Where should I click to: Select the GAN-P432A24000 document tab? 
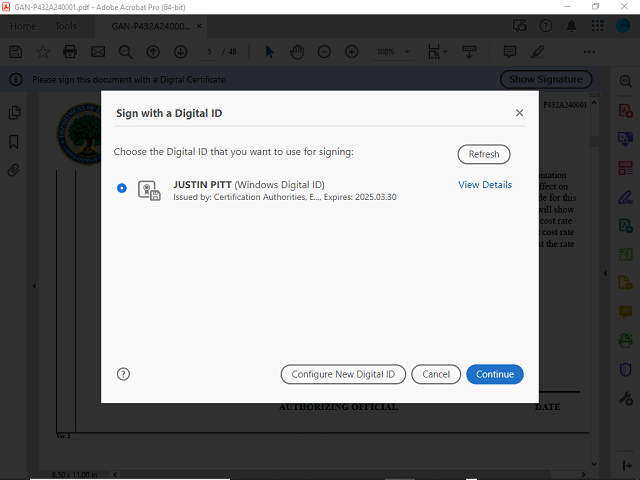pos(151,26)
